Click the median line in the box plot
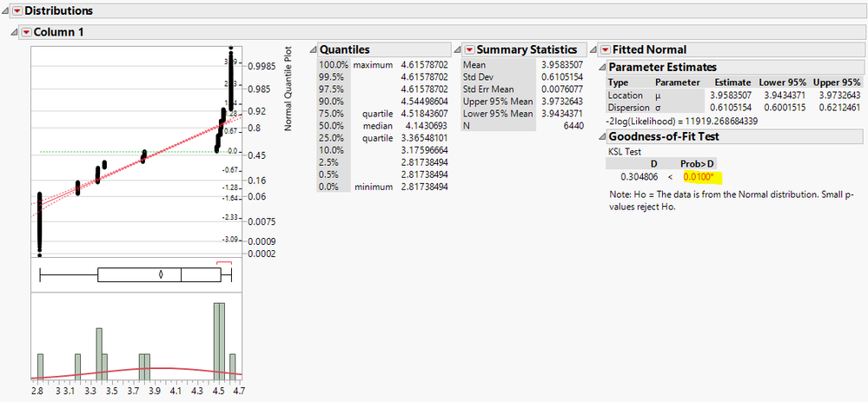The image size is (868, 402). point(181,275)
